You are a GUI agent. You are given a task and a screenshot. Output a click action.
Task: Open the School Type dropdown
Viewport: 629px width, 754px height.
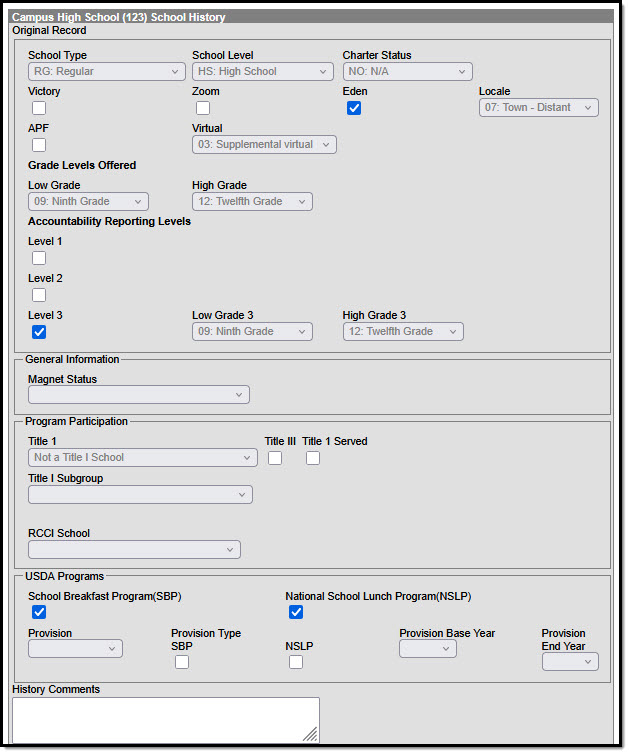tap(107, 72)
